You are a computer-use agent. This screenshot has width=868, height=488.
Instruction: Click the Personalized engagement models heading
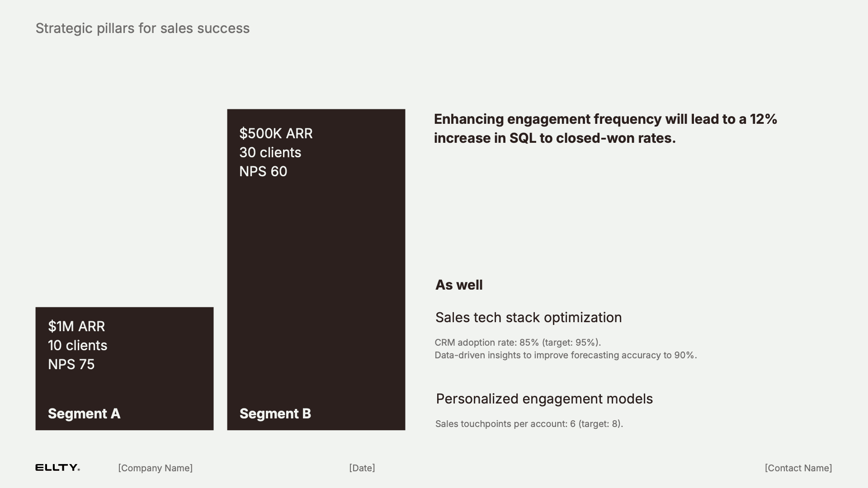click(x=544, y=399)
